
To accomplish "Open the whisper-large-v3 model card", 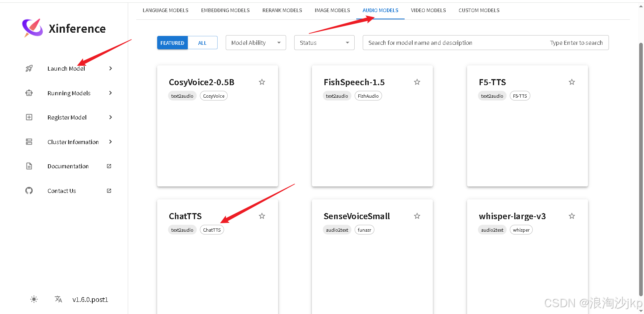I will click(x=528, y=257).
